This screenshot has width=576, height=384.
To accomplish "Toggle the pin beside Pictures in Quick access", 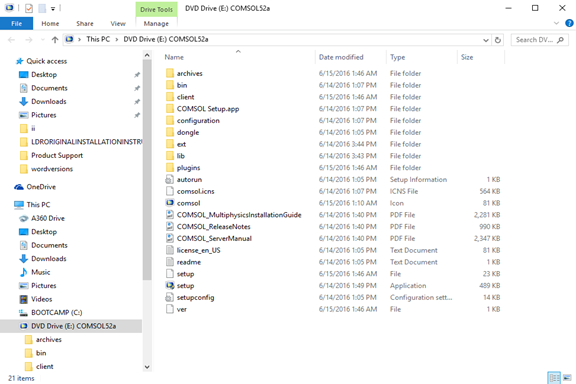I will pos(137,115).
